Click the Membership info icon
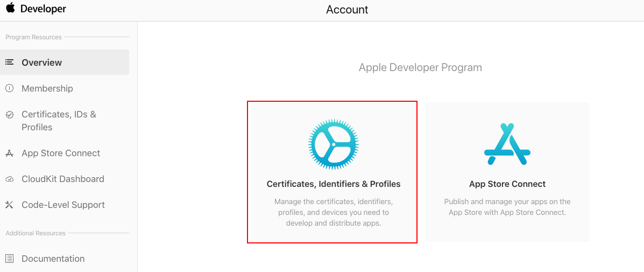The height and width of the screenshot is (272, 644). coord(10,88)
